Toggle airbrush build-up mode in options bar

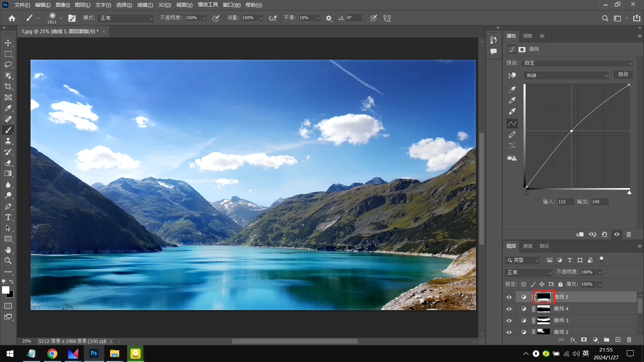click(273, 18)
